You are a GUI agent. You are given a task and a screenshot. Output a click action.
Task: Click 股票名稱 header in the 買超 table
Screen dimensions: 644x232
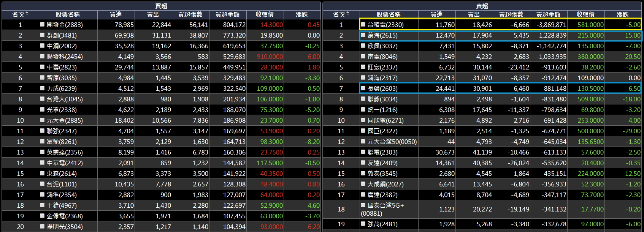coord(68,14)
